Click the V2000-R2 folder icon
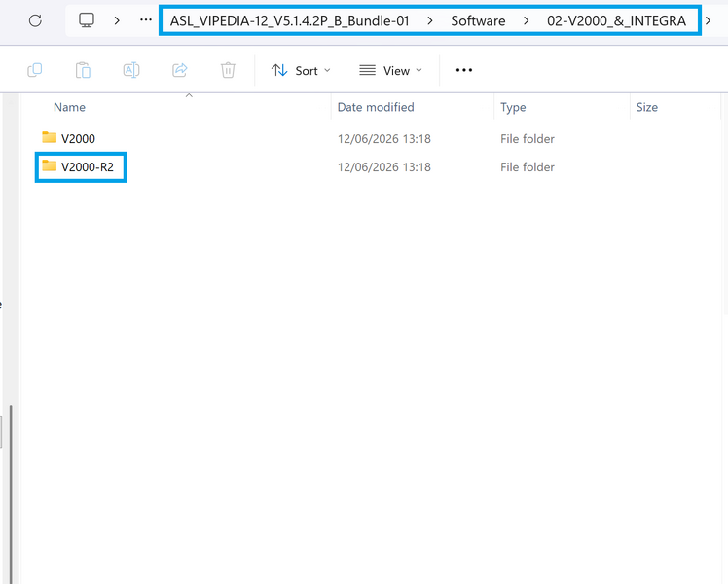The width and height of the screenshot is (728, 584). click(x=50, y=165)
